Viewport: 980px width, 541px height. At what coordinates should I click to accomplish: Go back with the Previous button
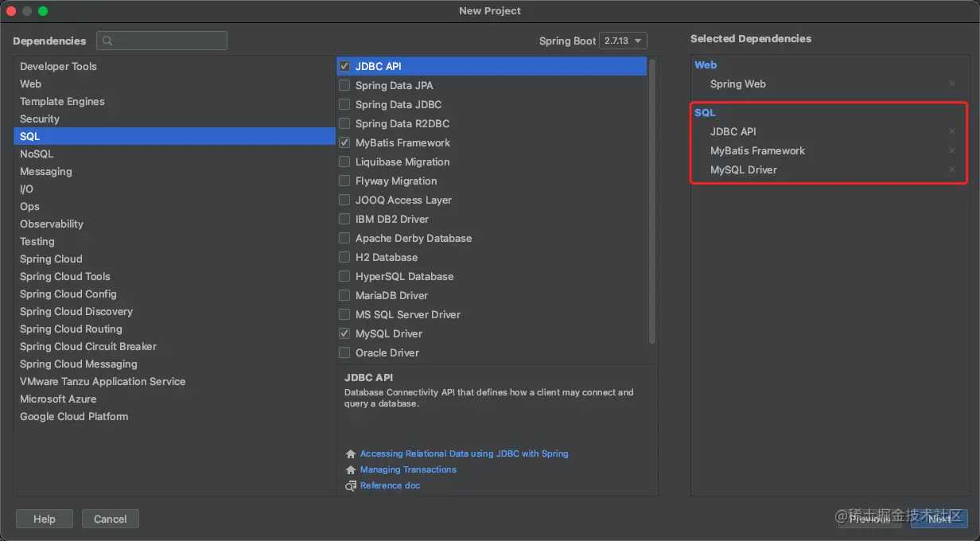tap(870, 519)
